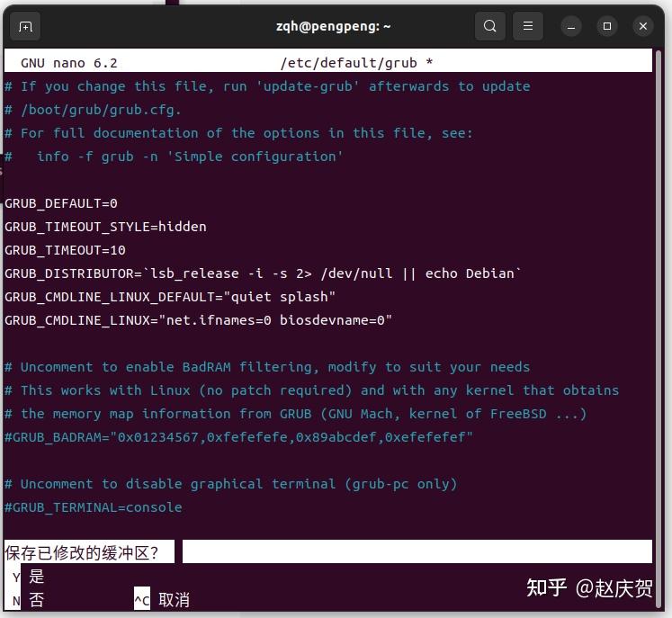
Task: Maximize the terminal window
Action: pos(607,27)
